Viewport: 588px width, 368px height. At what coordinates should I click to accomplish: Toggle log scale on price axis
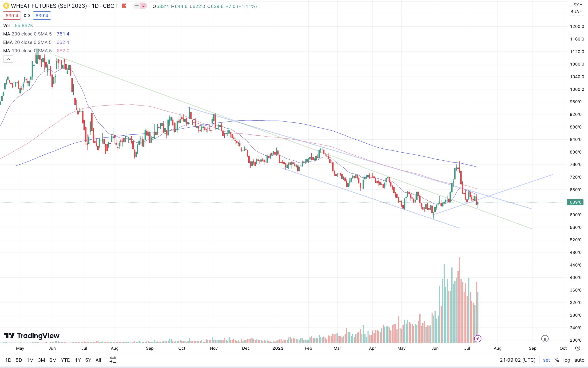[x=567, y=360]
